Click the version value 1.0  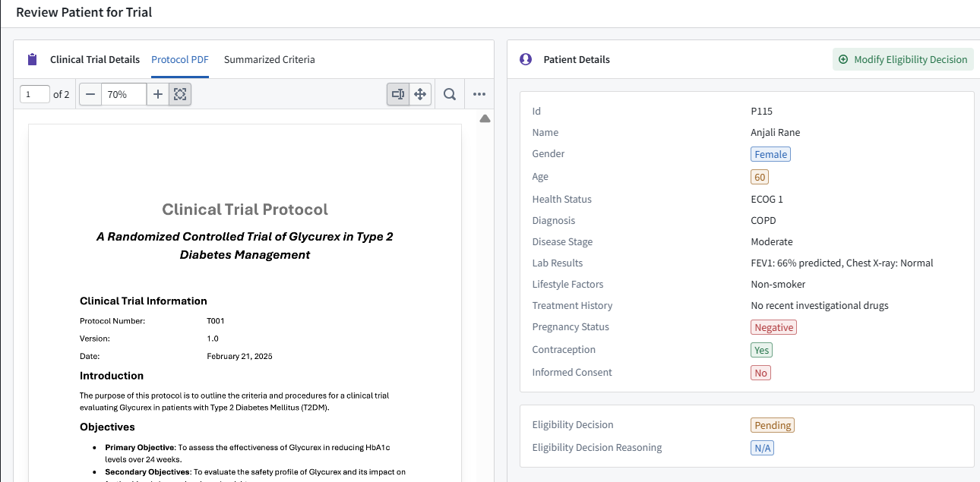(213, 339)
